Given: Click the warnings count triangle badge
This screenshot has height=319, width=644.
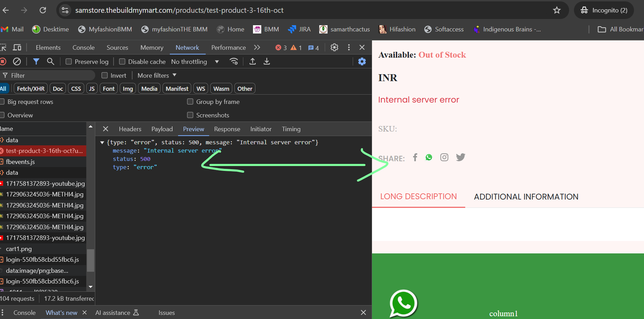Looking at the screenshot, I should 296,48.
